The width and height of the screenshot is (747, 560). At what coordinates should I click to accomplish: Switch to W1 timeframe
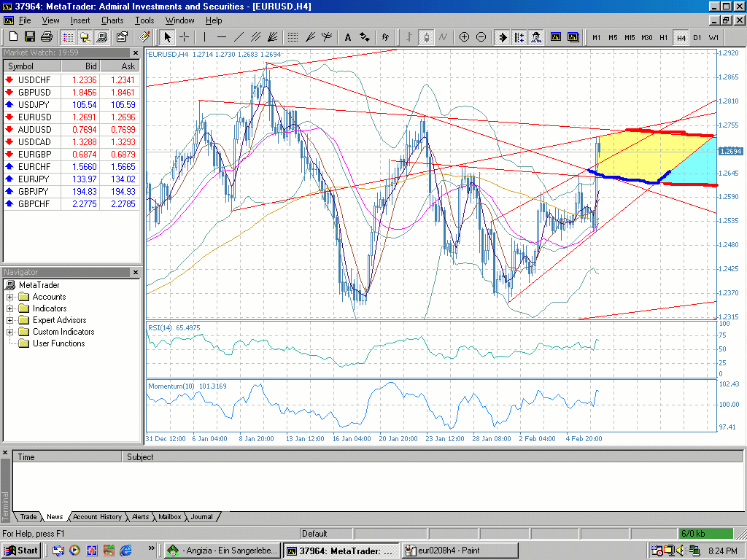(713, 37)
